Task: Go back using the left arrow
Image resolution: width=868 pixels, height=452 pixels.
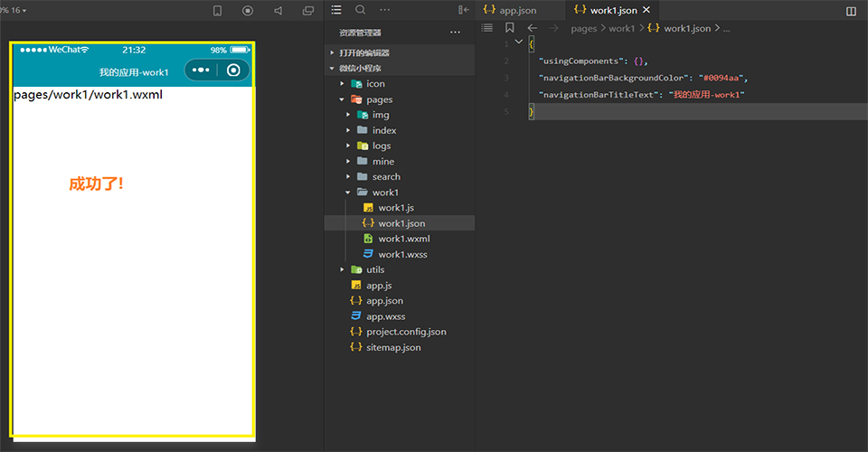Action: [532, 28]
